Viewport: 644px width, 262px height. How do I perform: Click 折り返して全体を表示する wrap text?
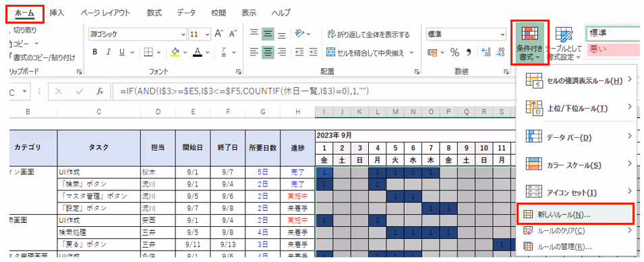pyautogui.click(x=368, y=34)
